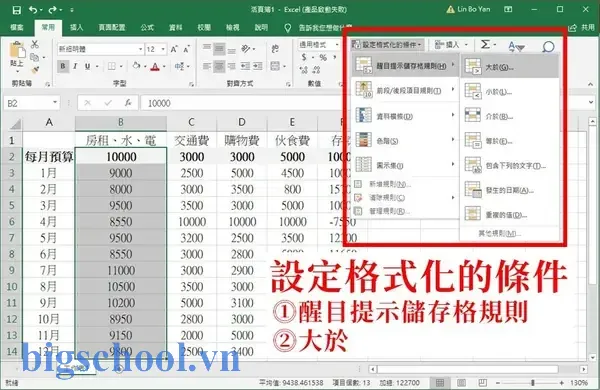This screenshot has width=600, height=390.
Task: Click the Cancel X in the formula bar
Action: click(x=88, y=103)
